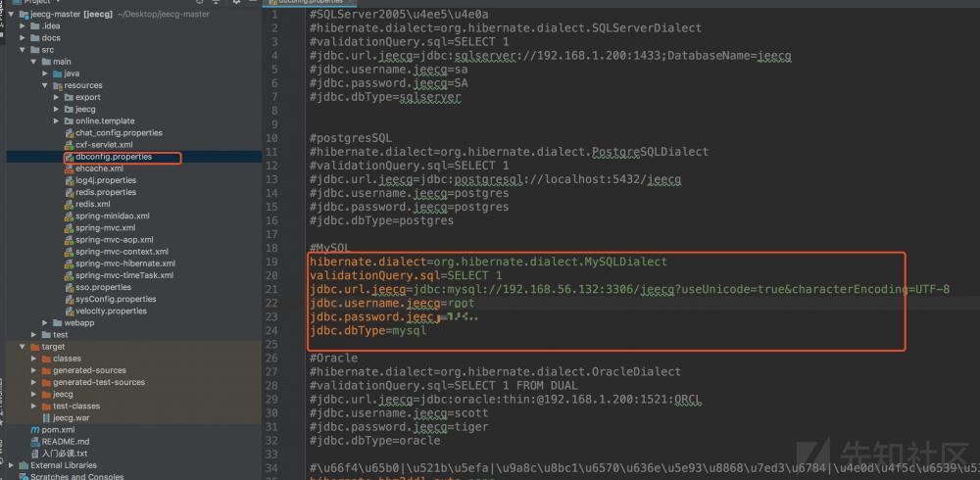Click the spring-mvc-context.xml Spring config icon

(69, 251)
